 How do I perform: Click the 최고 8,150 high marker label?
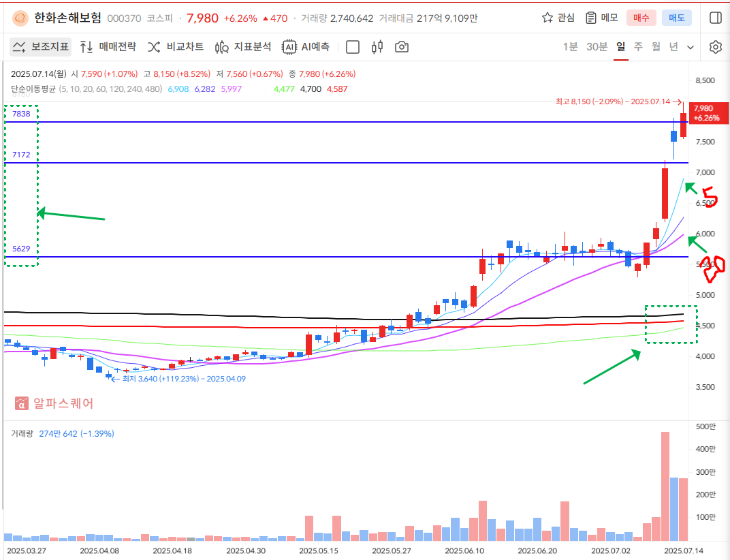619,102
